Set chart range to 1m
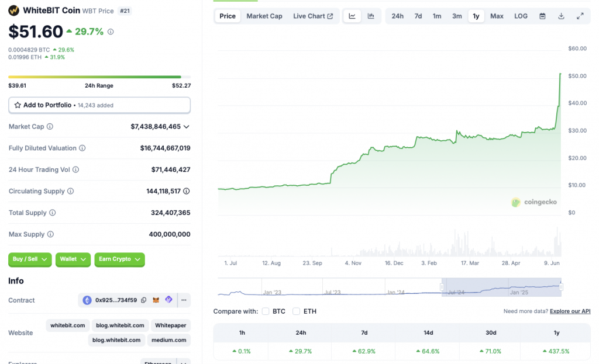 click(437, 16)
